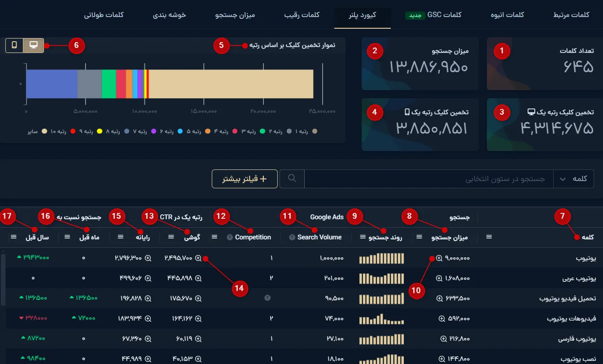Open the کلمات طولانی tab
This screenshot has height=364, width=603.
[x=104, y=15]
